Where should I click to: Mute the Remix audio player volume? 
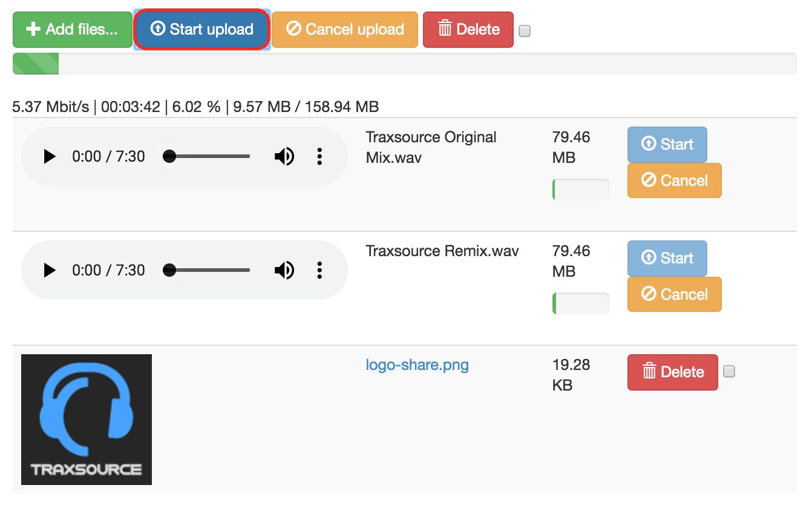(x=284, y=271)
